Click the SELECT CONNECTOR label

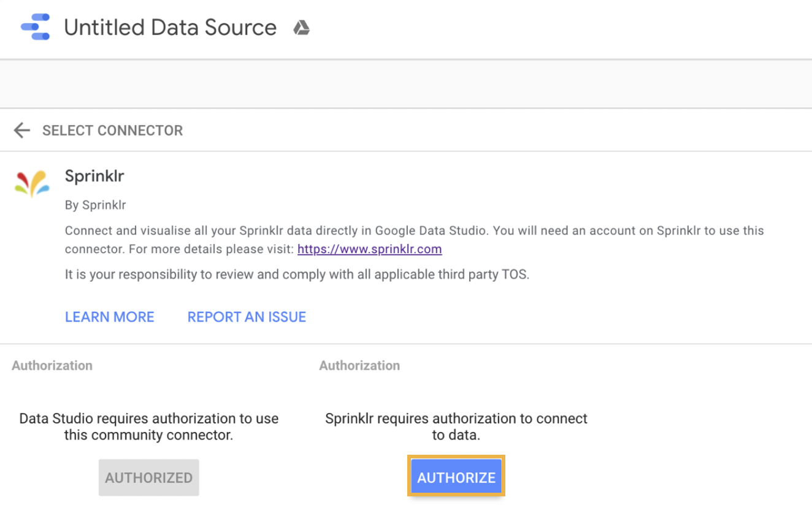point(113,131)
